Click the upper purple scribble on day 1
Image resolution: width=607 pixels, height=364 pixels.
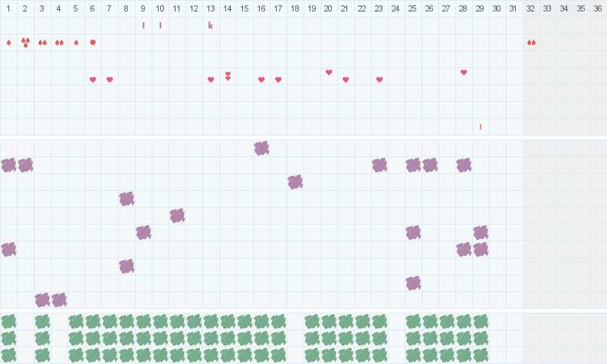click(8, 166)
